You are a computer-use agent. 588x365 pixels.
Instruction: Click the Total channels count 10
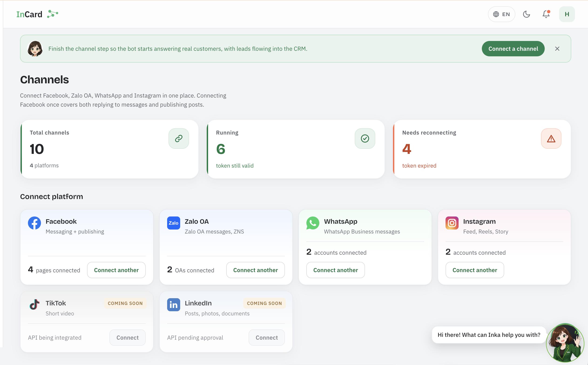37,149
